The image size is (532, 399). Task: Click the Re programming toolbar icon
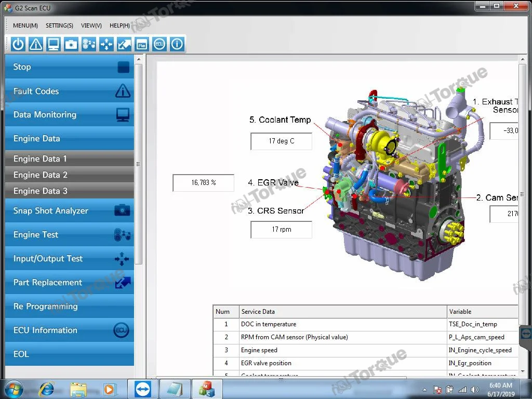click(x=141, y=44)
